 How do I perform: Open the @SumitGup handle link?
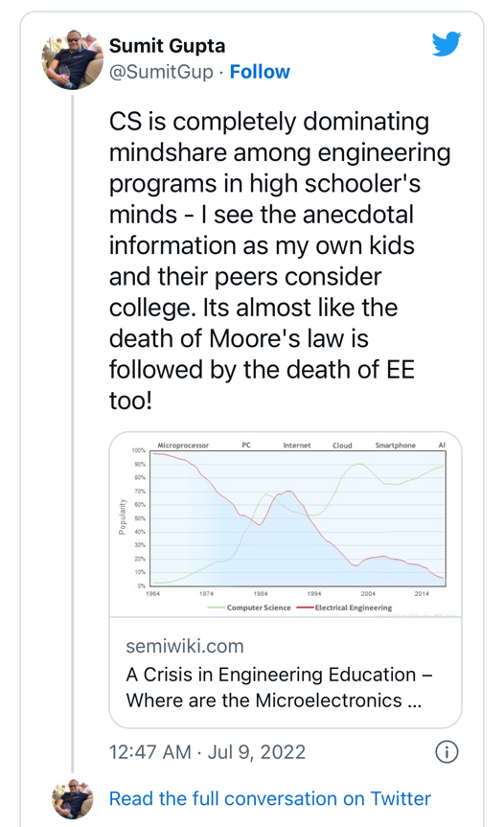coord(161,72)
